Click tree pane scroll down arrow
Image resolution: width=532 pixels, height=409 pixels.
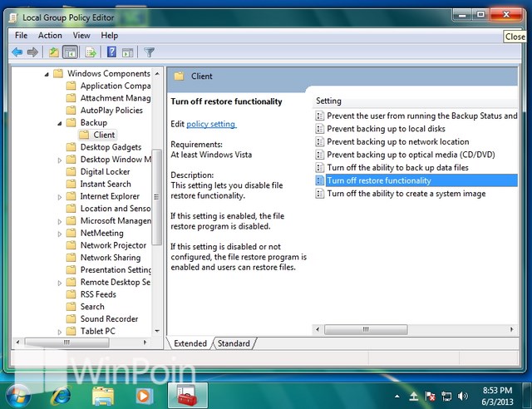[157, 331]
